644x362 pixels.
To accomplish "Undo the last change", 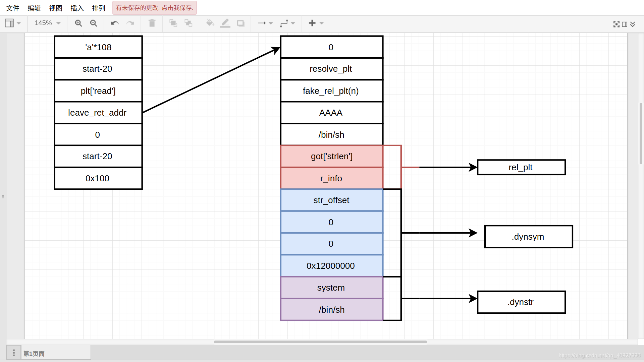I will point(115,23).
